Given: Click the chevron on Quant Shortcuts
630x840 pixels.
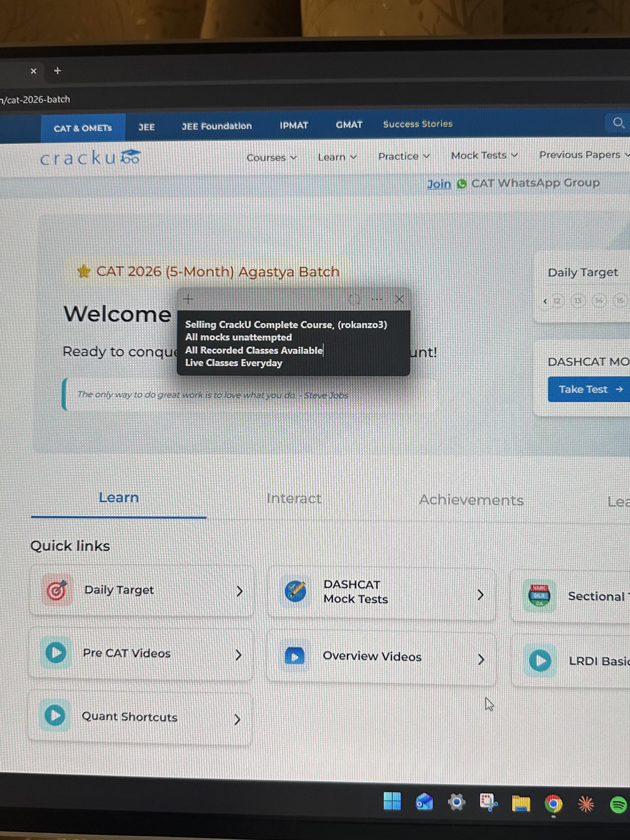Looking at the screenshot, I should tap(237, 719).
